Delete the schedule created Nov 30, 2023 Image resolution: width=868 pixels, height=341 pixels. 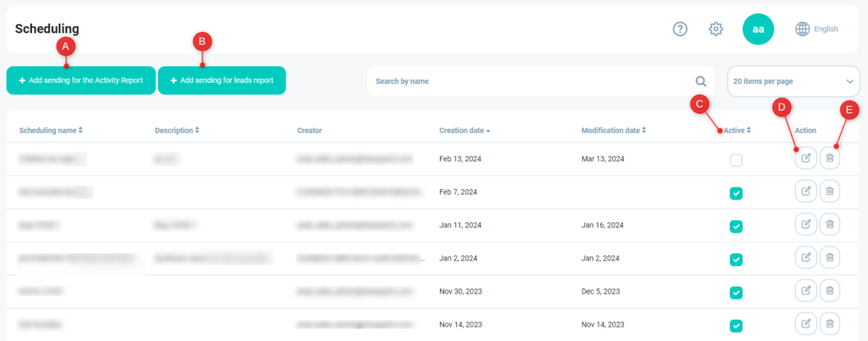[x=830, y=291]
